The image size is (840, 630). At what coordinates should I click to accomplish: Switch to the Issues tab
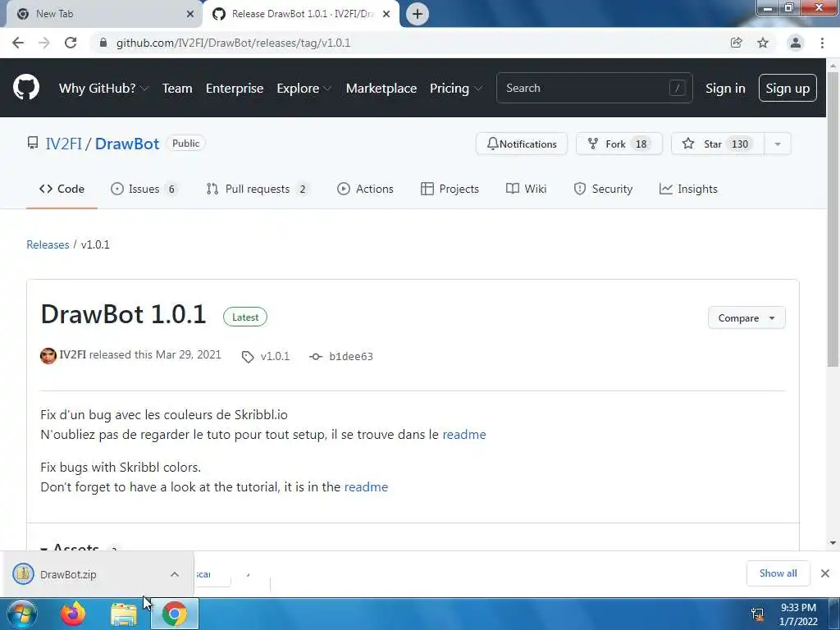[144, 189]
